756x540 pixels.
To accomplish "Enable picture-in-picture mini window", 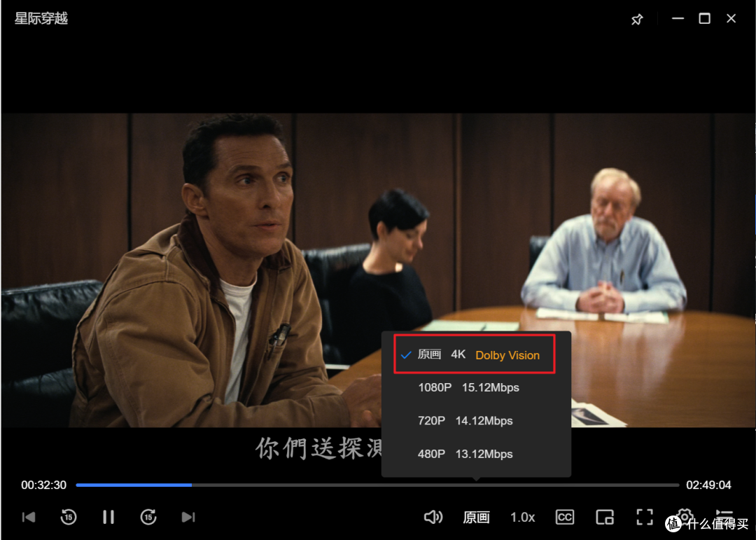I will pos(605,518).
